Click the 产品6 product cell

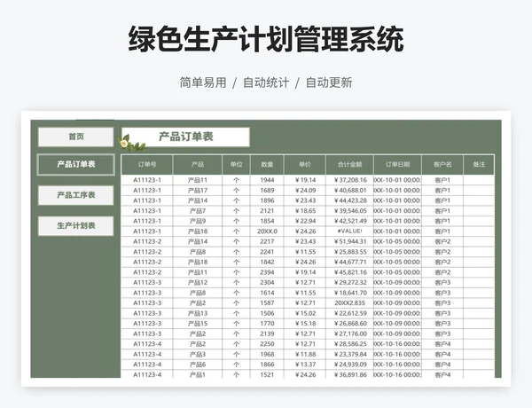[x=198, y=365]
